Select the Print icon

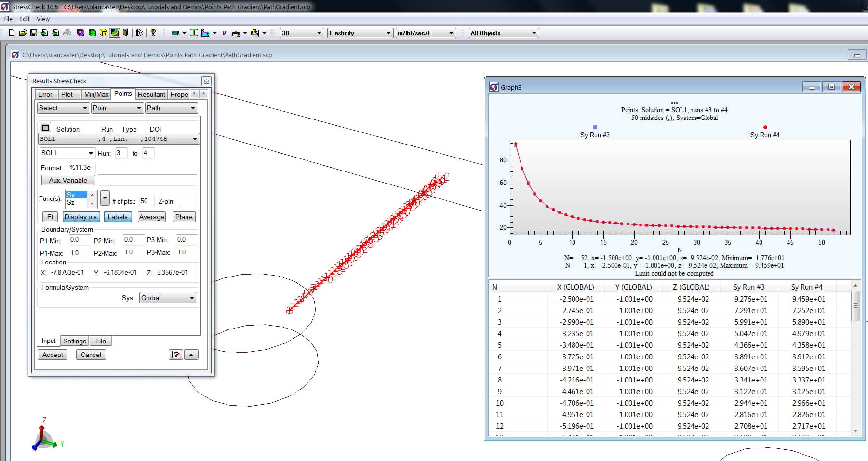coord(68,33)
